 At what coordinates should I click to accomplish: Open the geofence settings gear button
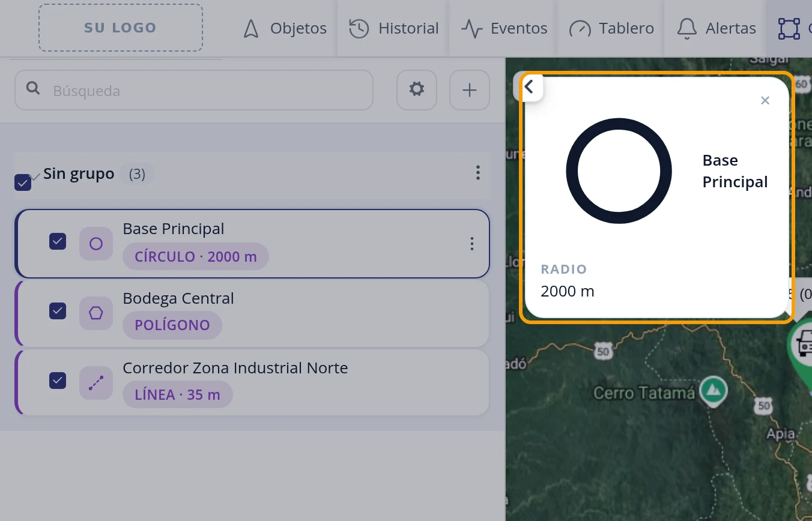pos(417,90)
